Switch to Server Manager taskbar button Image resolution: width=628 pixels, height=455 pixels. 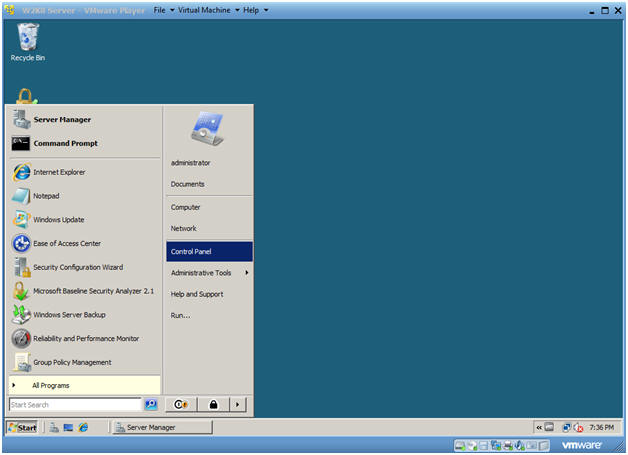[x=162, y=427]
